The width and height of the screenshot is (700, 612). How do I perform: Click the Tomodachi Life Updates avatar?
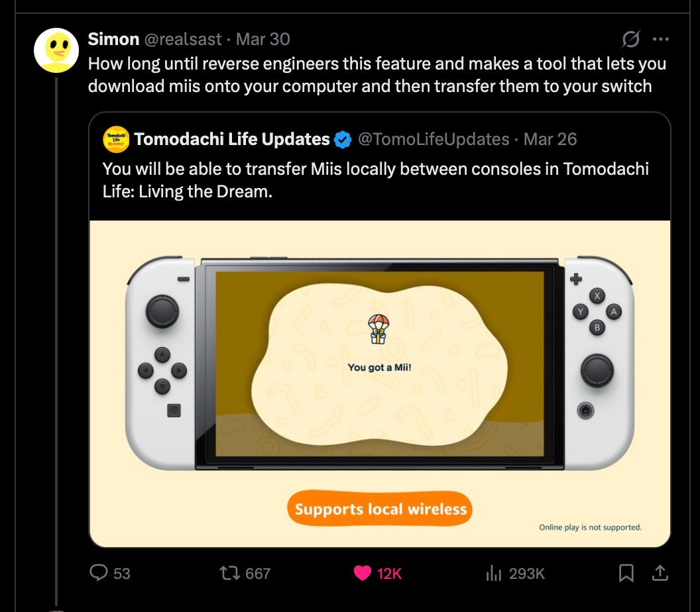tap(116, 139)
